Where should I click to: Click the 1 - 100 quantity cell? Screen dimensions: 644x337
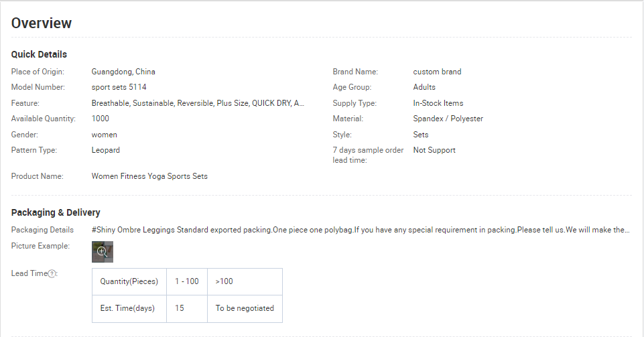(x=187, y=281)
